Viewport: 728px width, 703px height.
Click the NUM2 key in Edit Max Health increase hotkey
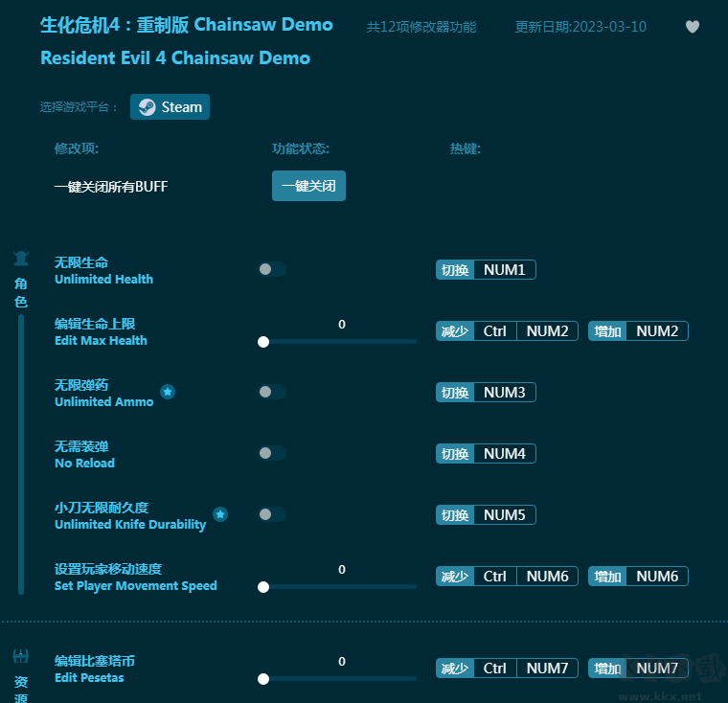coord(657,331)
